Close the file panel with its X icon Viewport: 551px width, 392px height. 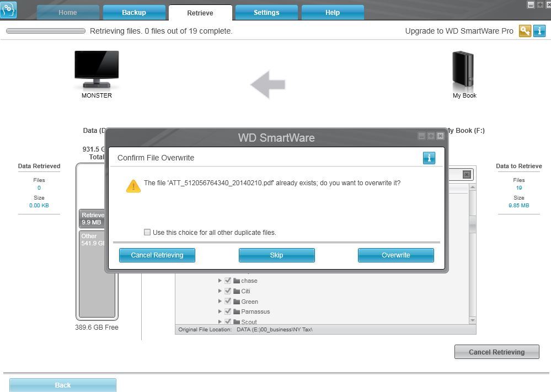[467, 175]
